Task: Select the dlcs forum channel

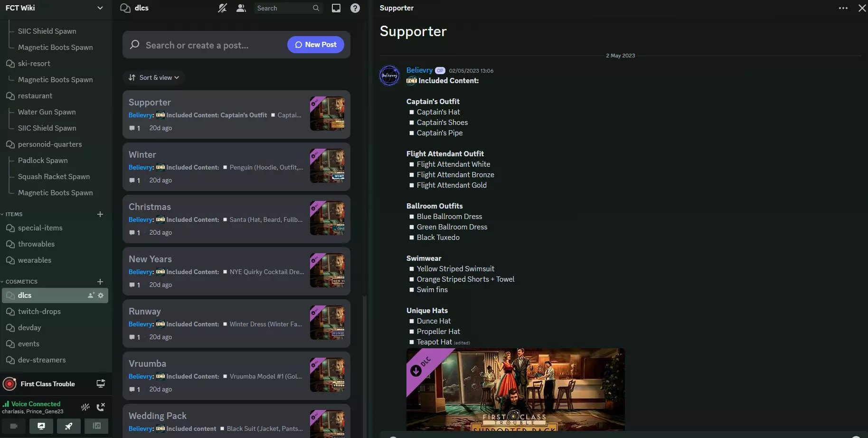Action: click(x=55, y=295)
